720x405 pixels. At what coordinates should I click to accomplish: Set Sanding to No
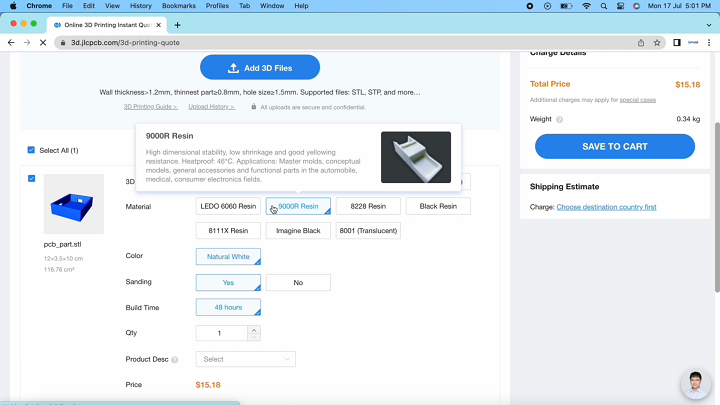coord(298,282)
